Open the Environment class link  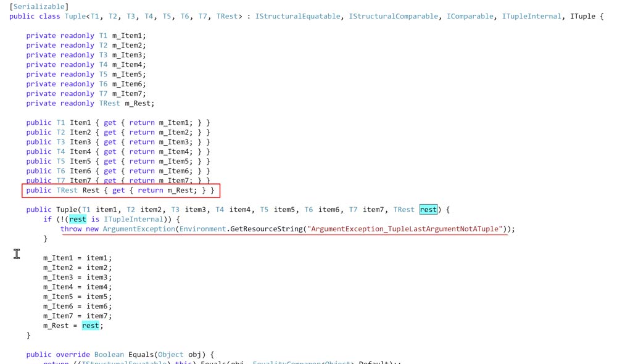click(202, 229)
